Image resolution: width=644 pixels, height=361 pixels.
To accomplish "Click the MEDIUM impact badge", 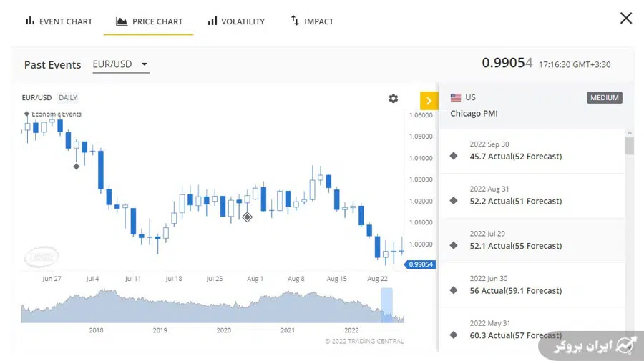I will point(605,98).
